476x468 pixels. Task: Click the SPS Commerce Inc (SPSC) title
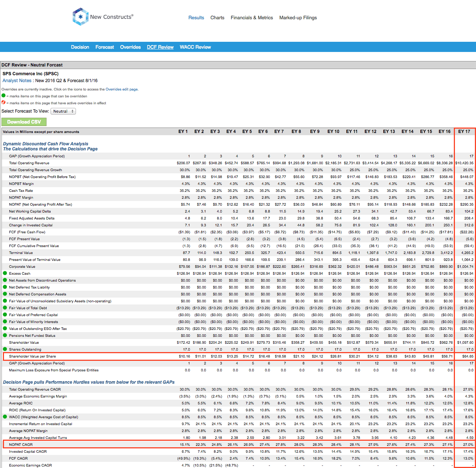pos(31,74)
